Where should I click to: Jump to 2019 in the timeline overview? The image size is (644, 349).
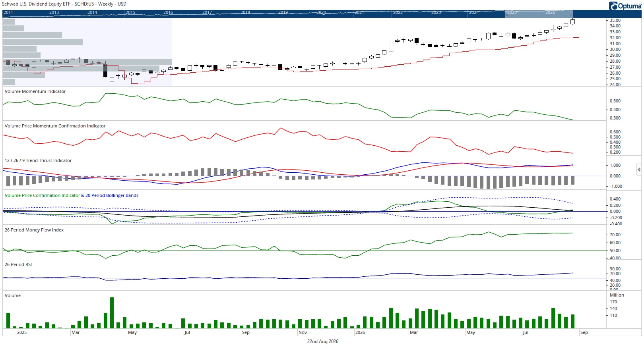[283, 12]
